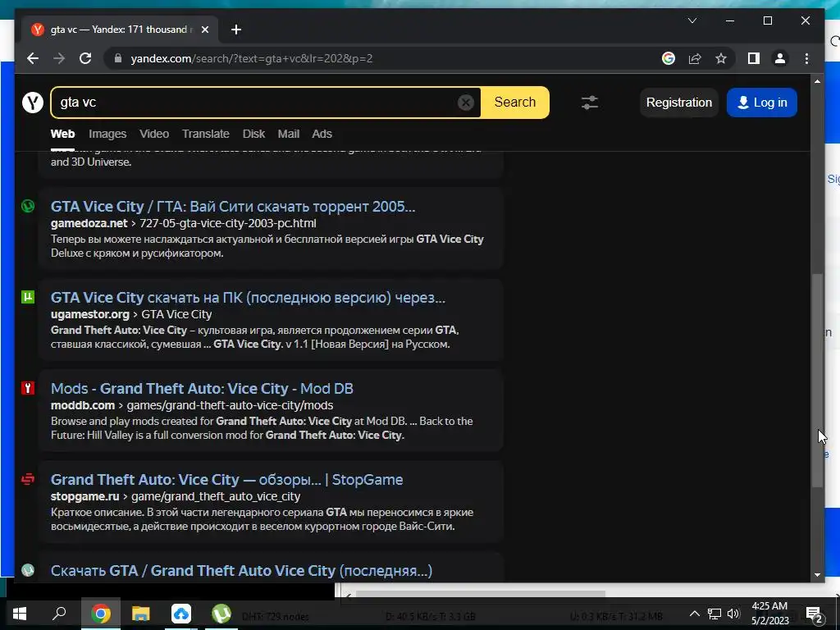This screenshot has height=630, width=840.
Task: Click the moddb.com red favicon
Action: (28, 388)
